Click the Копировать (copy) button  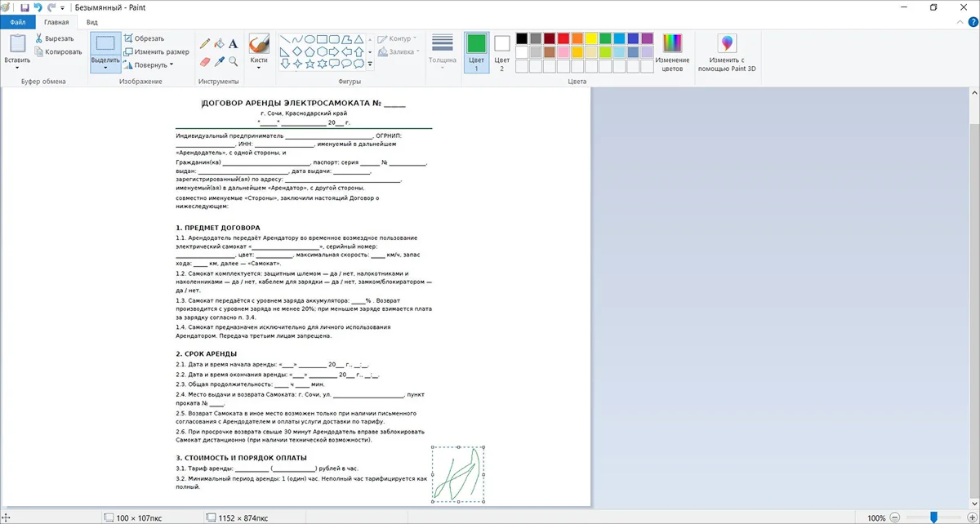(x=58, y=51)
